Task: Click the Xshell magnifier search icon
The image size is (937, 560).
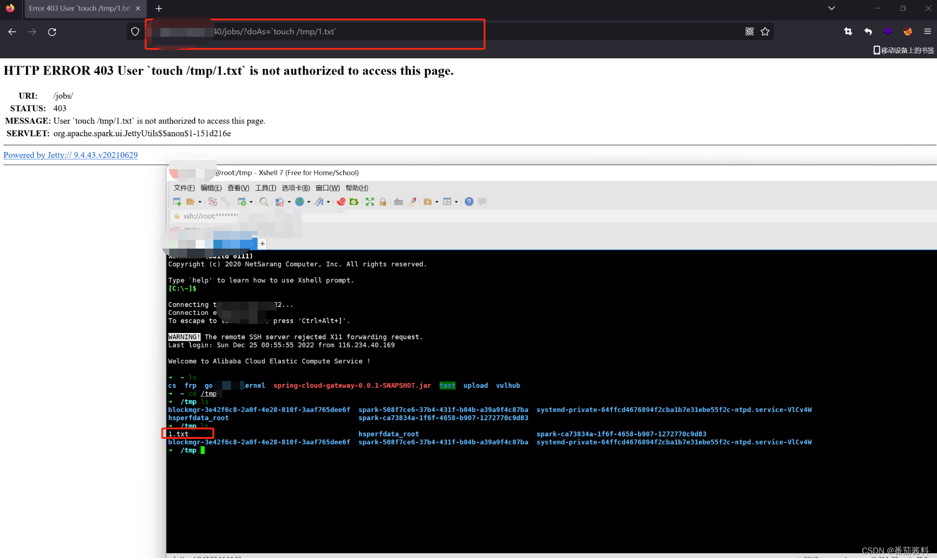Action: coord(264,202)
